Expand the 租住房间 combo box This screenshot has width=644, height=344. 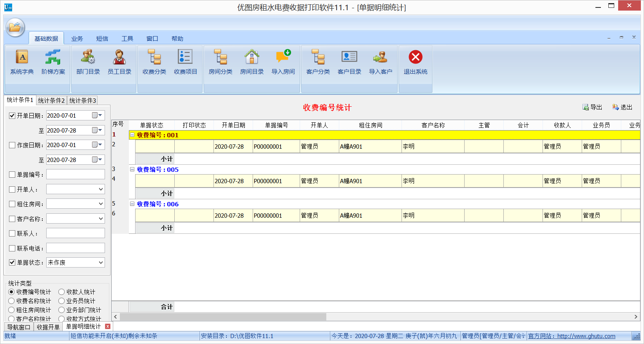101,204
